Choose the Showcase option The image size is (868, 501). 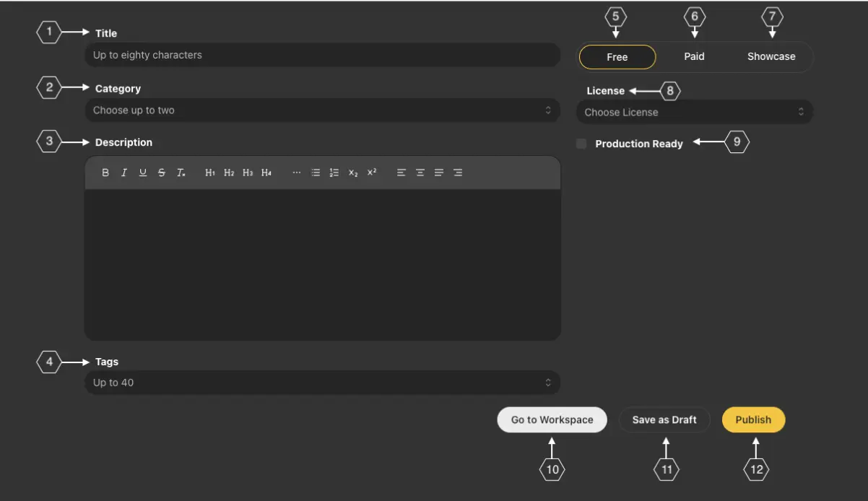[x=771, y=56]
